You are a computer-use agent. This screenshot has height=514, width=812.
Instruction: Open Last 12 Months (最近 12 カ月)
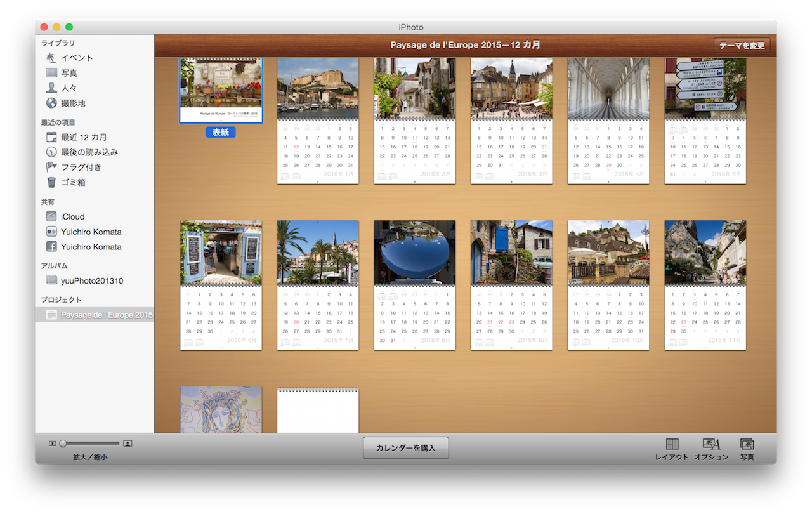[x=83, y=138]
